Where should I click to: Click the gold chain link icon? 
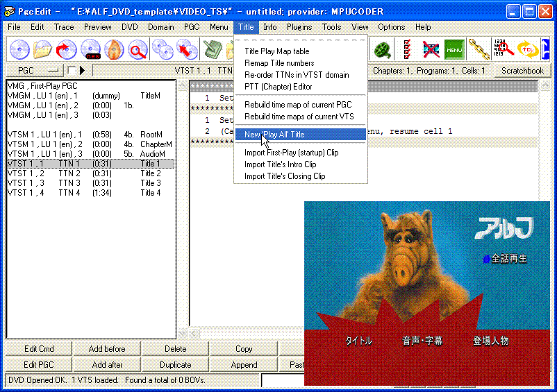pyautogui.click(x=479, y=49)
